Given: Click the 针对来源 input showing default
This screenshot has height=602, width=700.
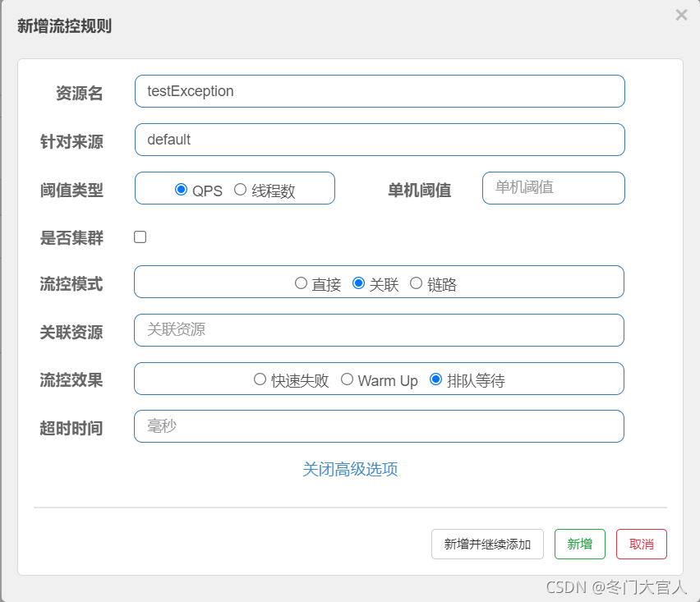Looking at the screenshot, I should click(380, 140).
